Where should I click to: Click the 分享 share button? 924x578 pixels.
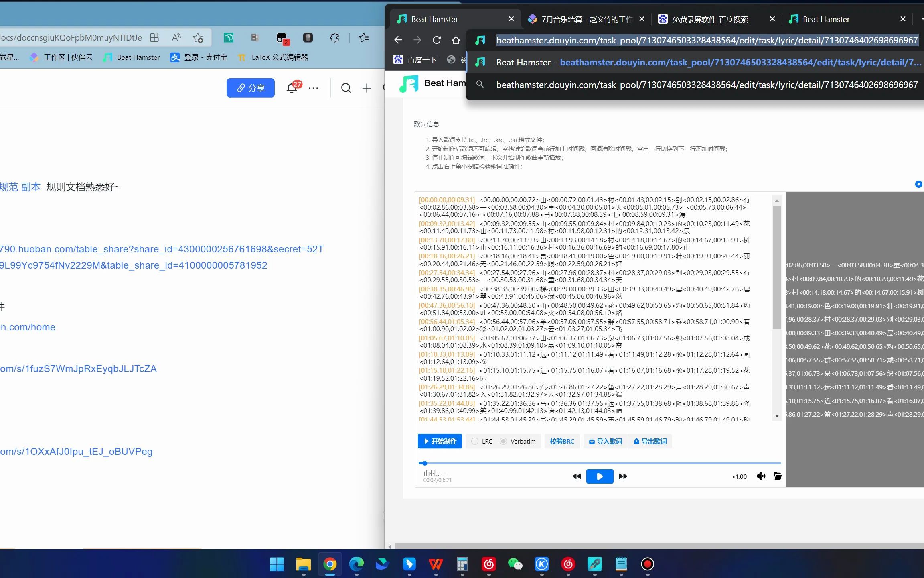click(x=250, y=87)
